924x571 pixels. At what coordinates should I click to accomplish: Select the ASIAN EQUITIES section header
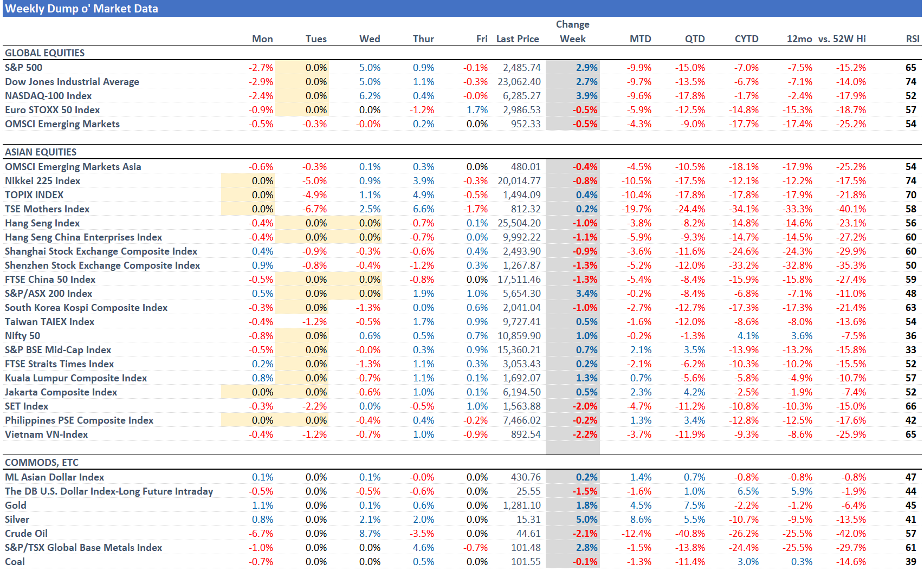[41, 152]
